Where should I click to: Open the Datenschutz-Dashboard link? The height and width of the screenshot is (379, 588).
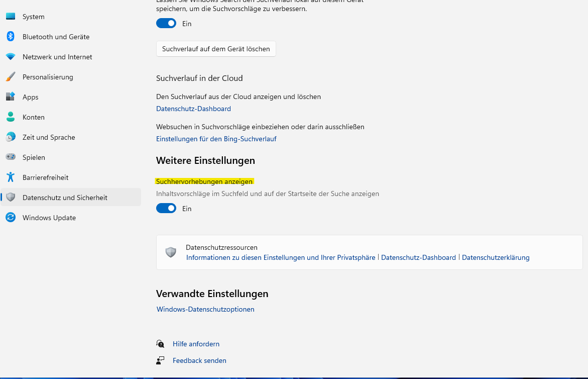pos(193,109)
